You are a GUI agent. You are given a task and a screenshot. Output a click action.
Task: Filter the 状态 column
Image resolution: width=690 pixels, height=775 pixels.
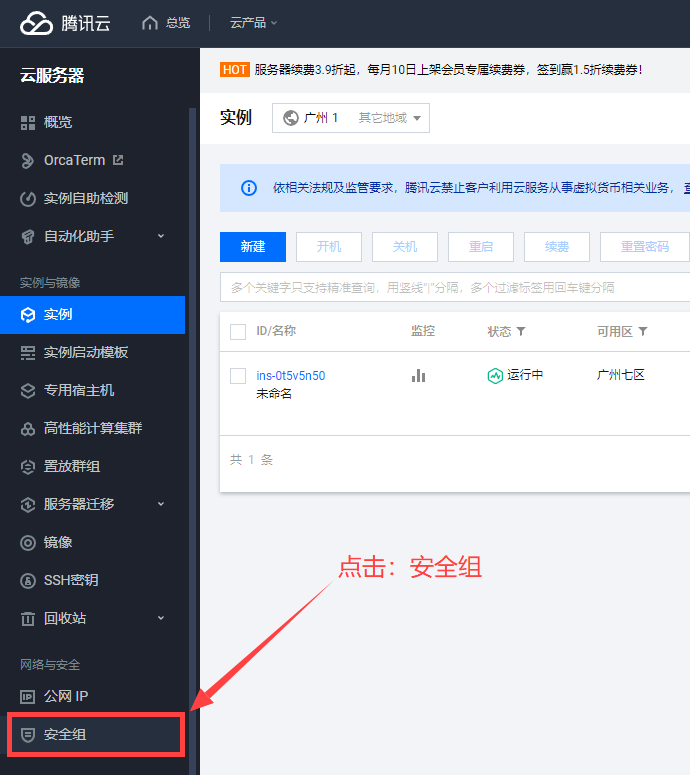point(521,332)
